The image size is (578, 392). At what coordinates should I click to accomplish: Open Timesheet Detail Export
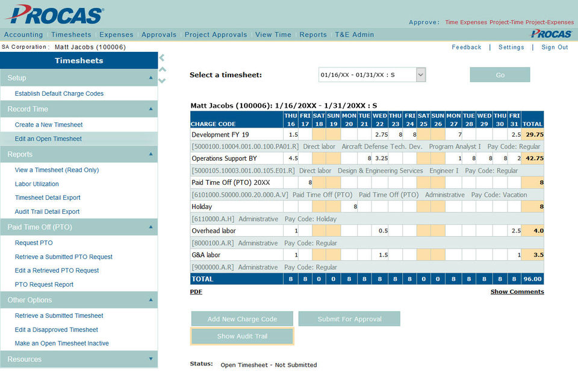(48, 198)
